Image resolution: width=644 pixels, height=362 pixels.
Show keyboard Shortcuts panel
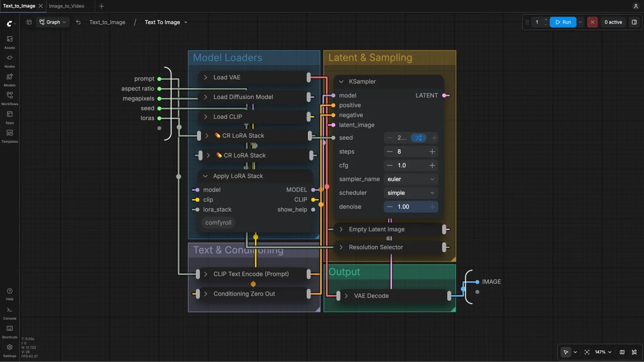point(10,332)
